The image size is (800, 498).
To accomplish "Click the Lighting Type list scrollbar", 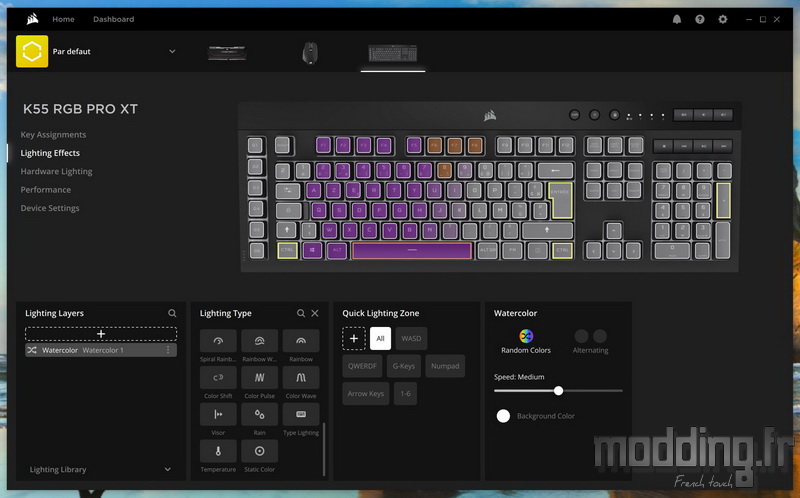I will click(x=324, y=449).
